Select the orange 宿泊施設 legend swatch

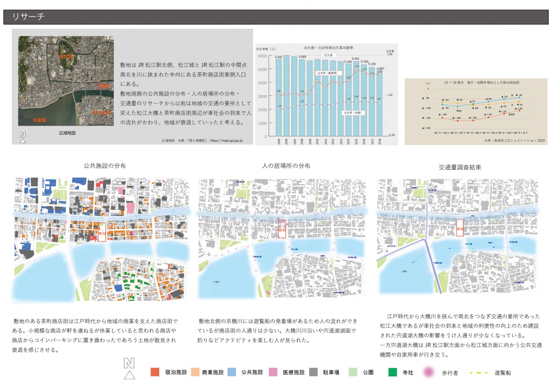click(x=155, y=372)
